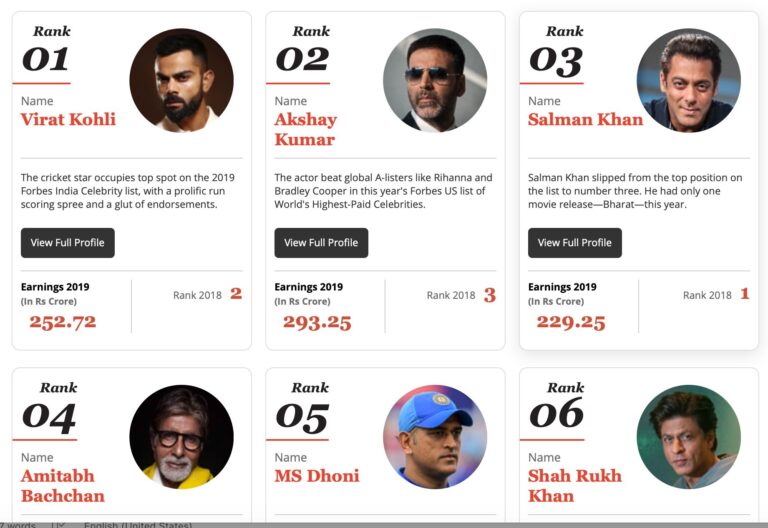Select the Shah Rukh Khan name link

point(574,485)
